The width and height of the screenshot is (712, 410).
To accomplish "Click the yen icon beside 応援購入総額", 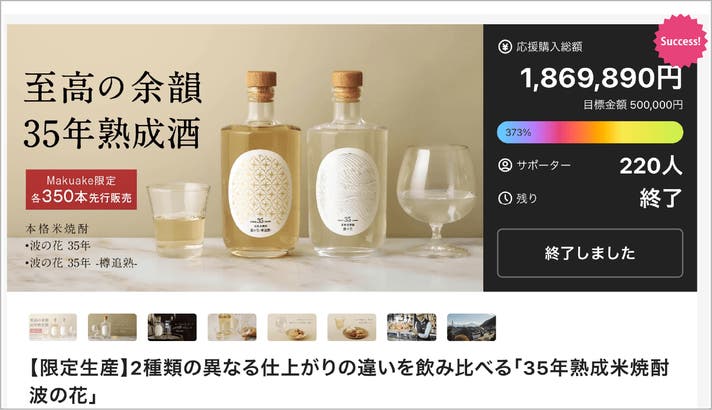I will click(504, 46).
